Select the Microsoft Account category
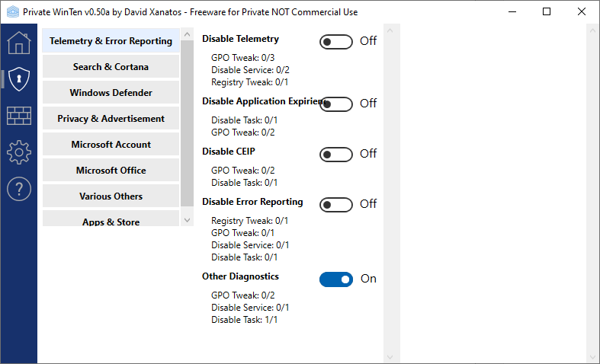Screen dimensions: 600x364 111,145
